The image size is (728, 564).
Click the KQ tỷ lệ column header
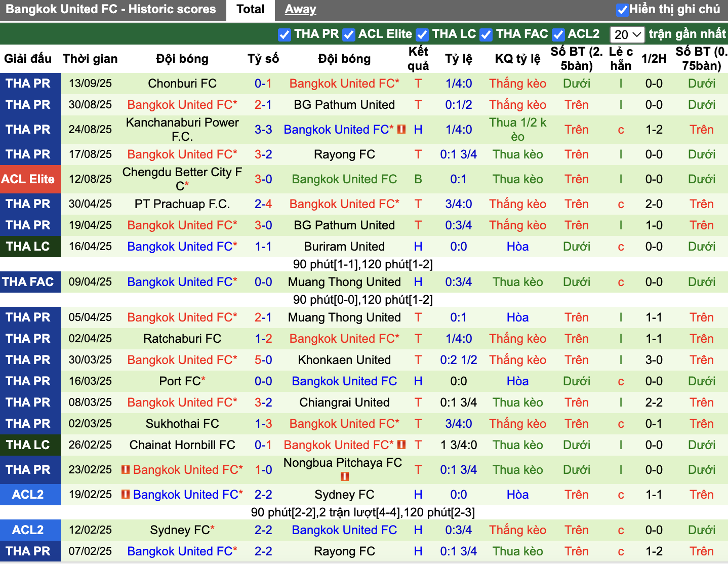pos(517,59)
